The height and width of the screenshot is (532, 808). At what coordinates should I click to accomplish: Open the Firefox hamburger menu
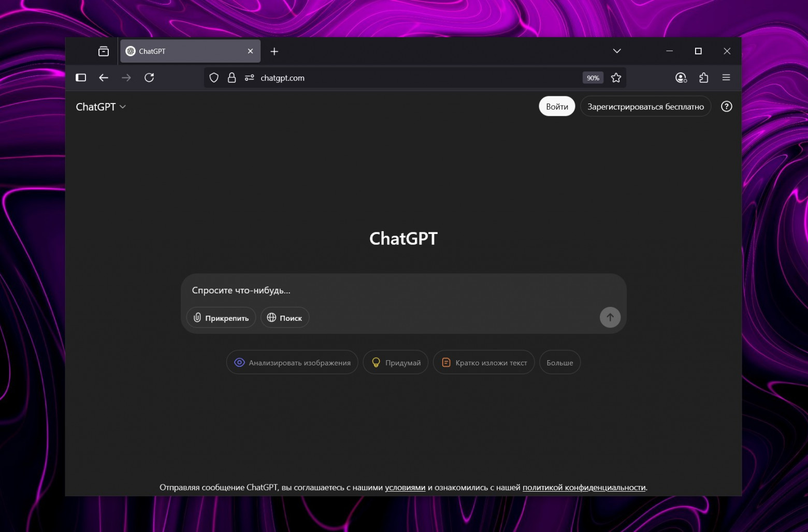pyautogui.click(x=726, y=78)
